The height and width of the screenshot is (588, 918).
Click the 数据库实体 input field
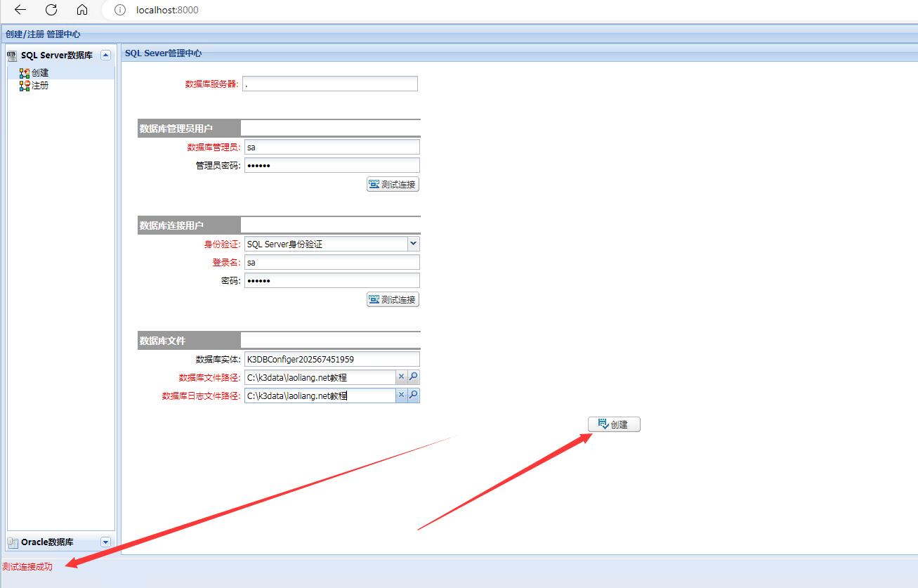pos(332,359)
